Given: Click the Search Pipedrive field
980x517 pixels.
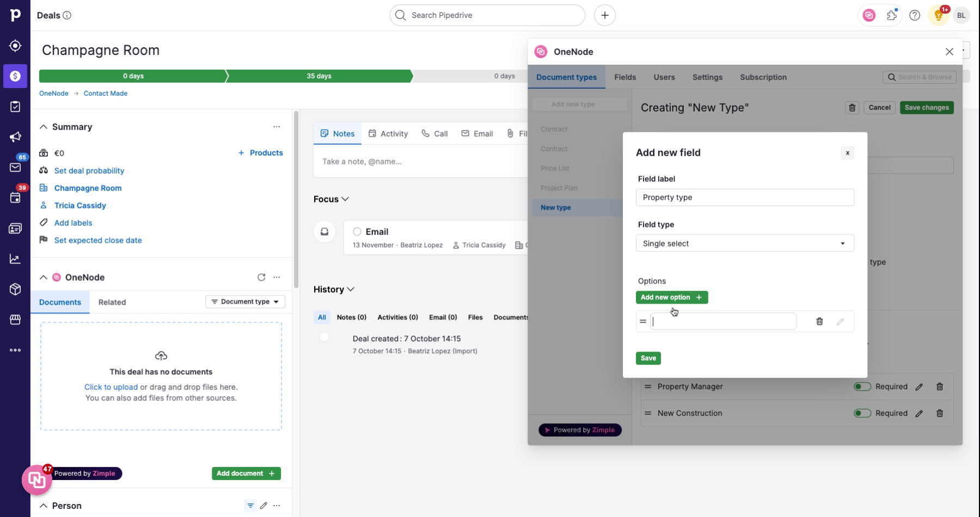Looking at the screenshot, I should (x=487, y=15).
